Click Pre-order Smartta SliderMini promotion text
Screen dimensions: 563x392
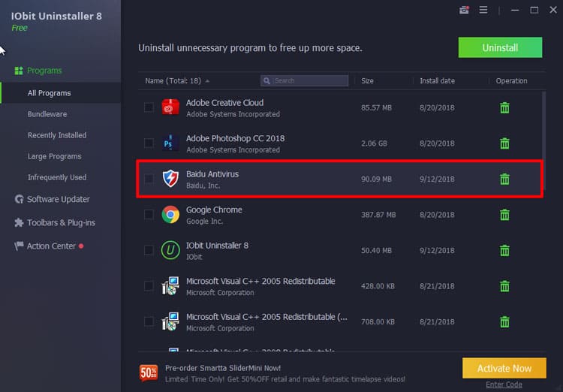[223, 368]
